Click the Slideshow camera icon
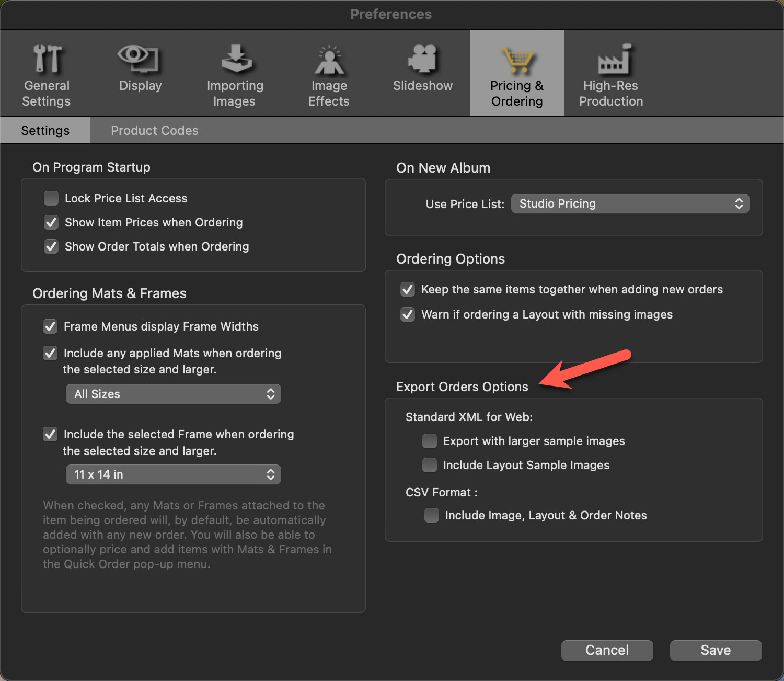 [422, 59]
